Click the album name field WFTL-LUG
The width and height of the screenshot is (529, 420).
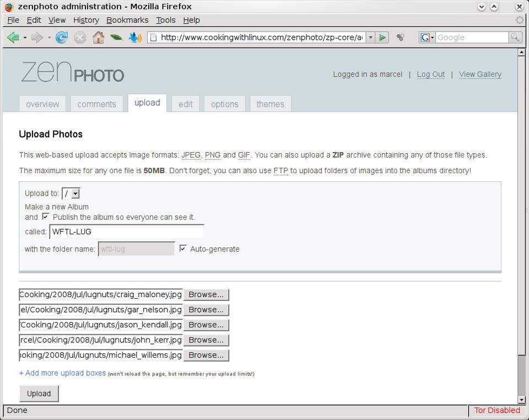(127, 231)
